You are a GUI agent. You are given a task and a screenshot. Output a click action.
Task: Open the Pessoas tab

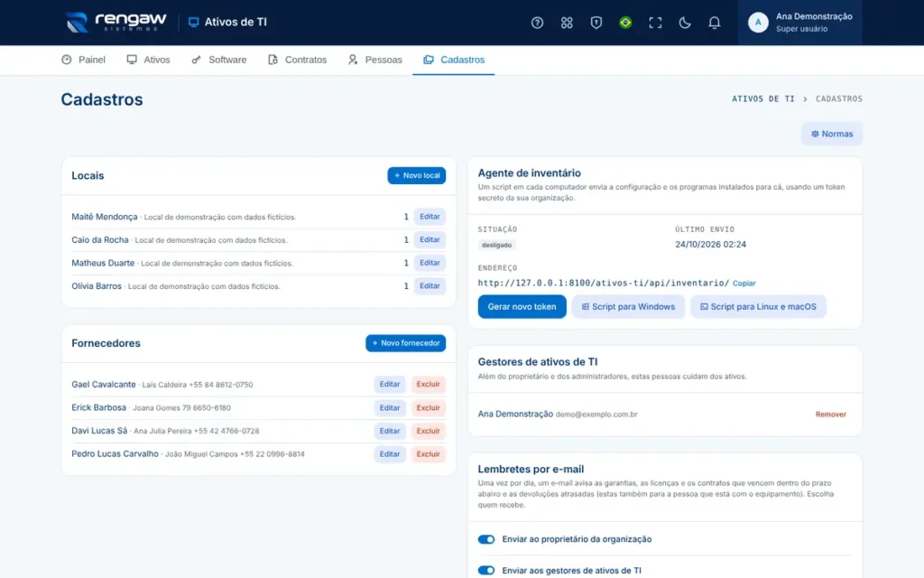pos(375,60)
